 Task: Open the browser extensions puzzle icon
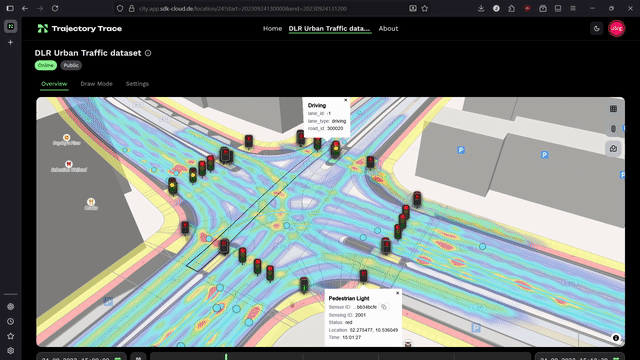click(x=511, y=9)
